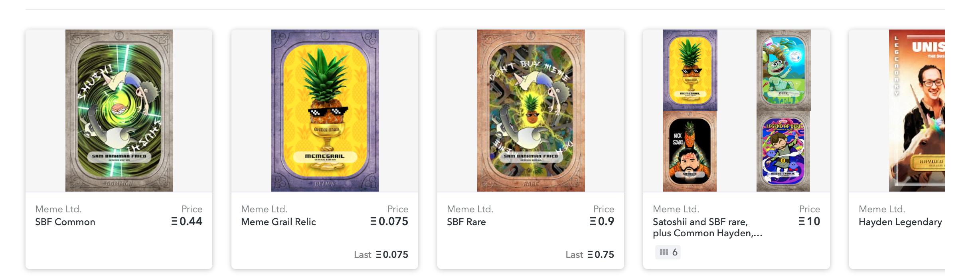The width and height of the screenshot is (980, 277).
Task: Open the Meme Grail Relic card image
Action: 325,111
